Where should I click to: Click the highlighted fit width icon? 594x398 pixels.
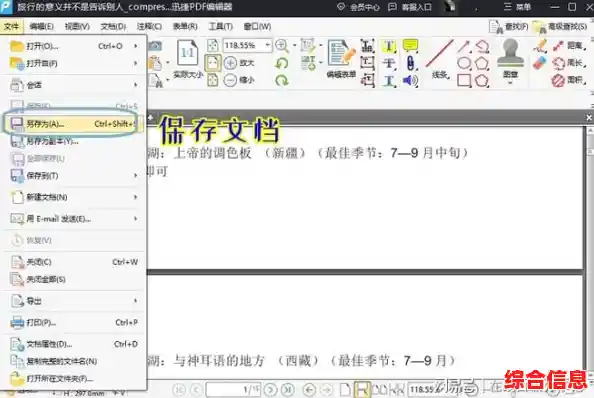[213, 63]
